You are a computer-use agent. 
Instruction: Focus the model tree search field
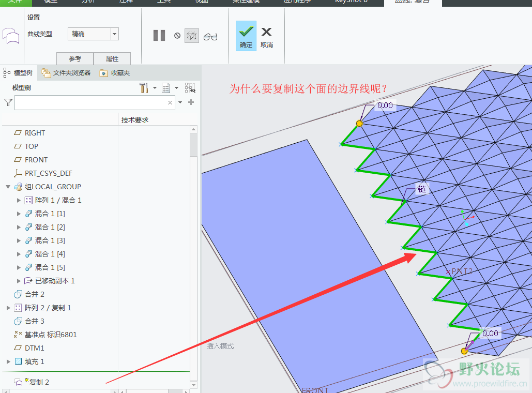[95, 102]
